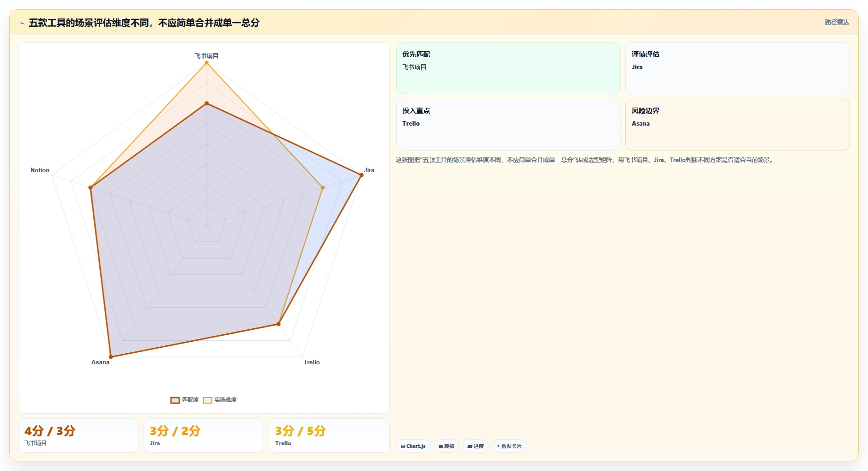The image size is (868, 471).
Task: Click the 4分 / 3分 飞书项目 score card
Action: [78, 435]
